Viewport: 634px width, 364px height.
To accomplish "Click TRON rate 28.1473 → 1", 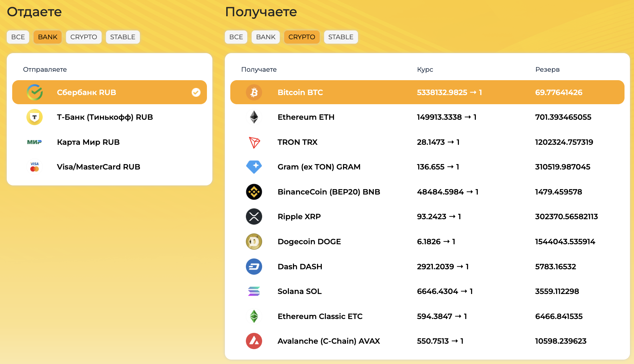I will 438,142.
